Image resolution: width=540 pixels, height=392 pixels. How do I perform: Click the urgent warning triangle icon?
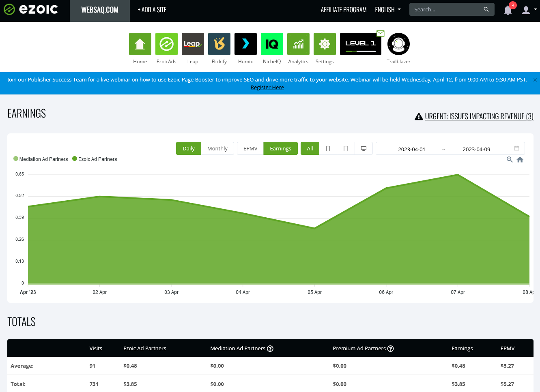419,117
